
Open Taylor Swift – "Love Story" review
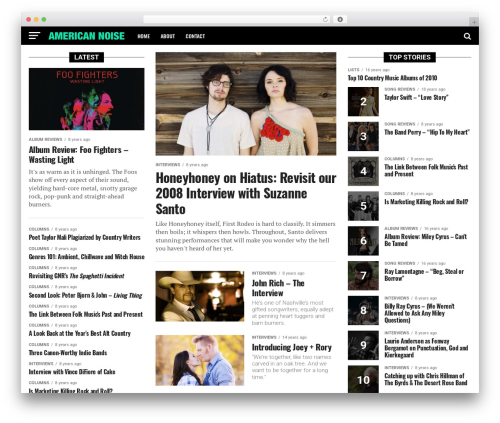pos(416,97)
